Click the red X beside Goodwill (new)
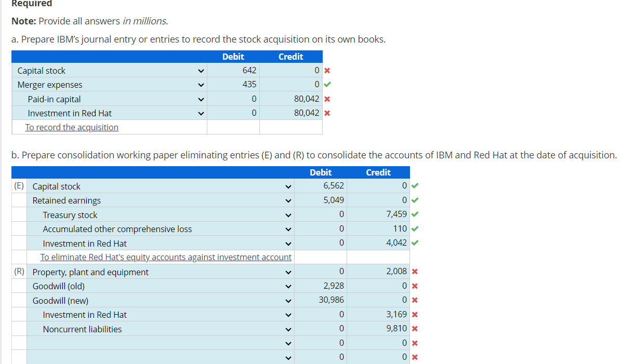The height and width of the screenshot is (364, 622). (x=415, y=300)
